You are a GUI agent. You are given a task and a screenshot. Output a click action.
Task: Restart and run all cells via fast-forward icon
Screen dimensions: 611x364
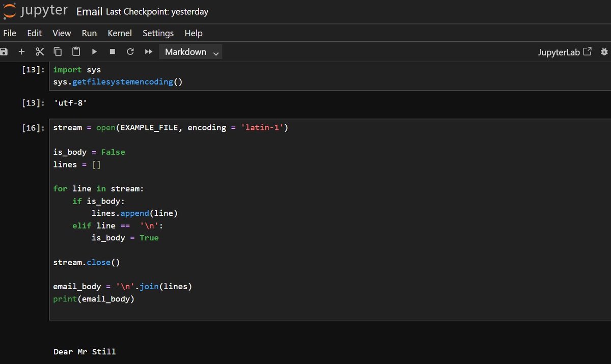click(x=149, y=51)
